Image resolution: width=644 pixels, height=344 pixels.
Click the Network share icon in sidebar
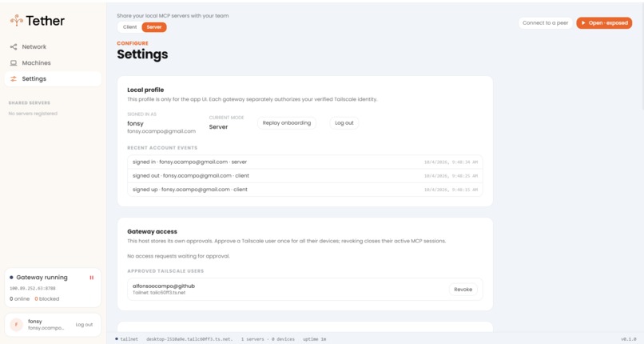(14, 47)
